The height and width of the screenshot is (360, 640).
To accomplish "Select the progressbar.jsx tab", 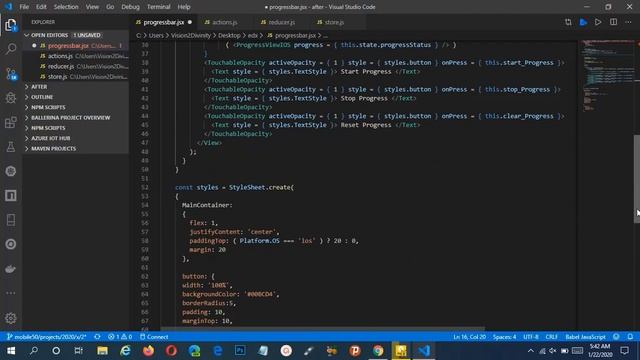I will click(x=164, y=22).
